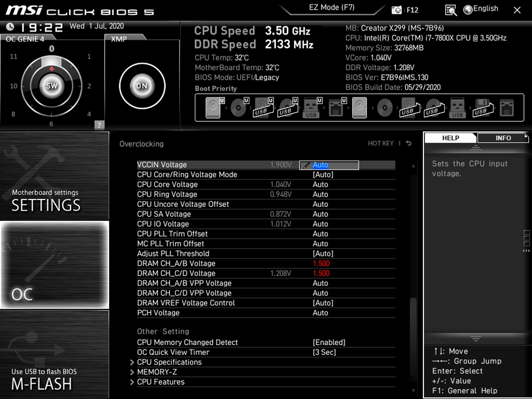Viewport: 532px width, 399px height.
Task: Toggle OC Genie SW knob button
Action: [52, 86]
